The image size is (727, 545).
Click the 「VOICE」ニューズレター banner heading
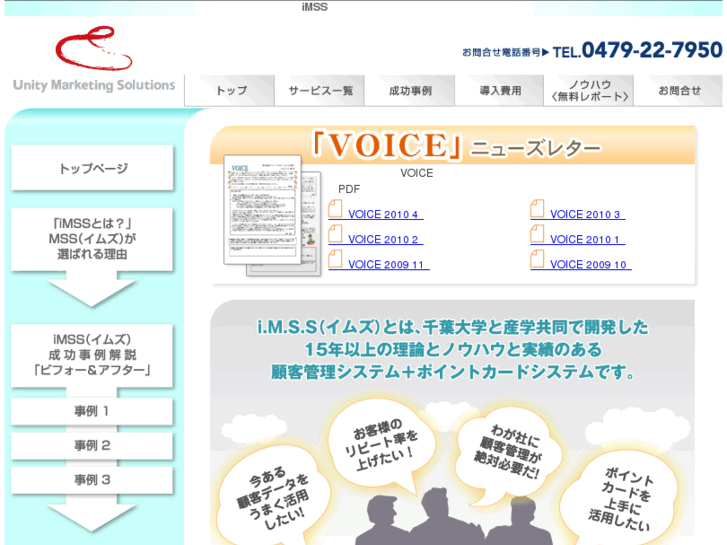(x=456, y=146)
